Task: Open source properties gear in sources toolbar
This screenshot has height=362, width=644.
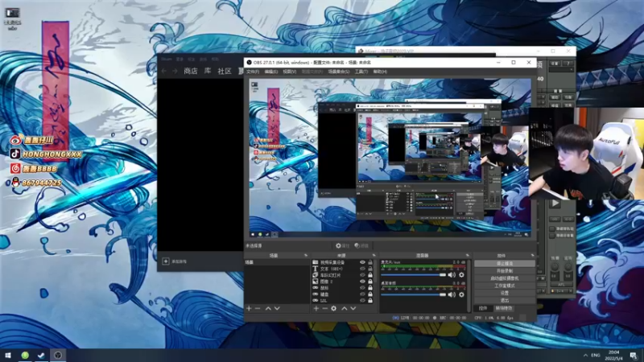Action: tap(334, 308)
